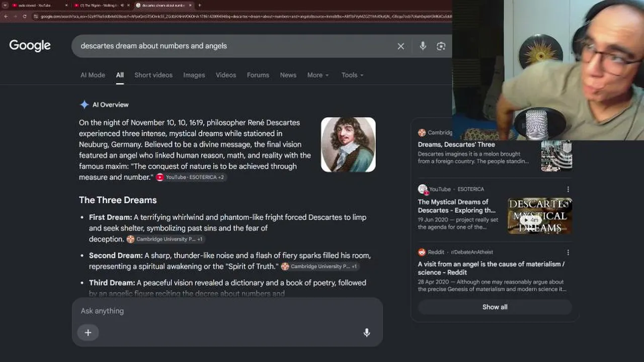Click the 'r/DebateAnAtheist' subreddit label
This screenshot has width=644, height=362.
[x=472, y=252]
